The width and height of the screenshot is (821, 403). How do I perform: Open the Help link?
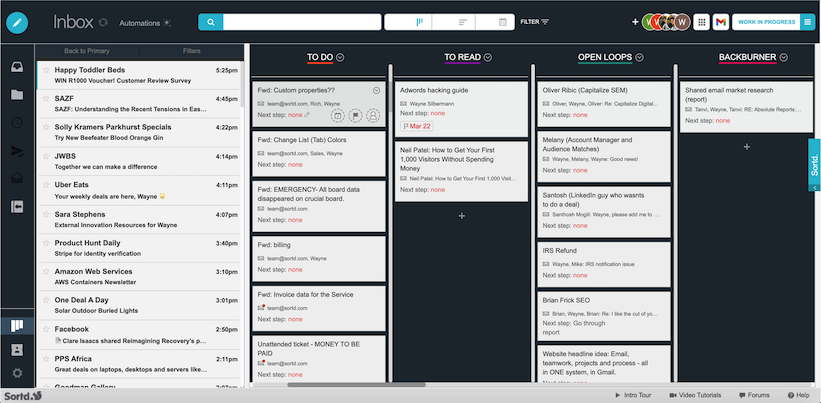798,395
